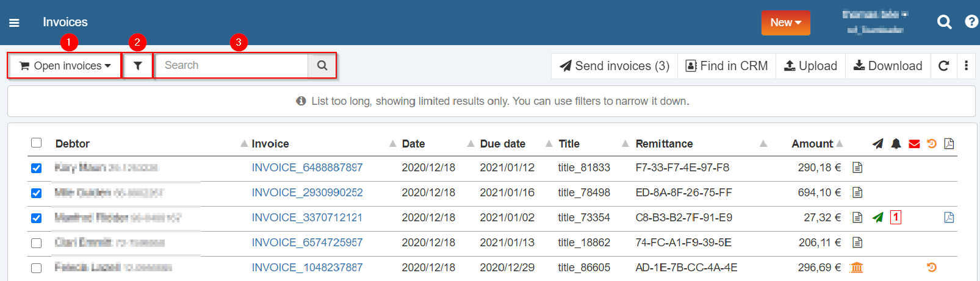Click into the Search input field
Viewport: 980px width, 281px height.
[232, 66]
